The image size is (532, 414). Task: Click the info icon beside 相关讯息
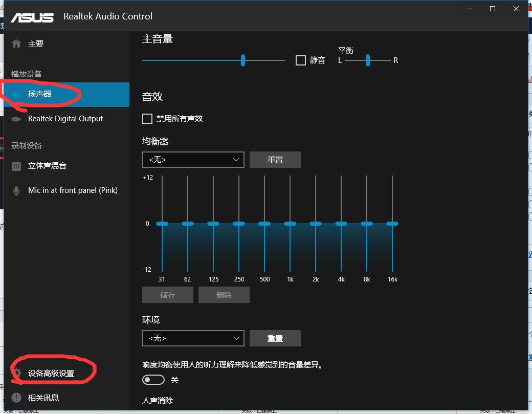point(16,398)
